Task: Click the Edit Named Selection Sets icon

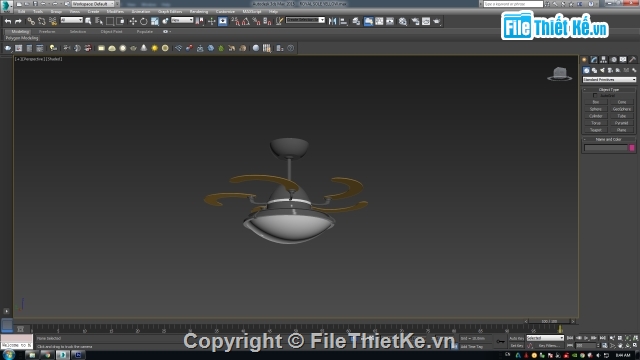Action: [x=279, y=21]
